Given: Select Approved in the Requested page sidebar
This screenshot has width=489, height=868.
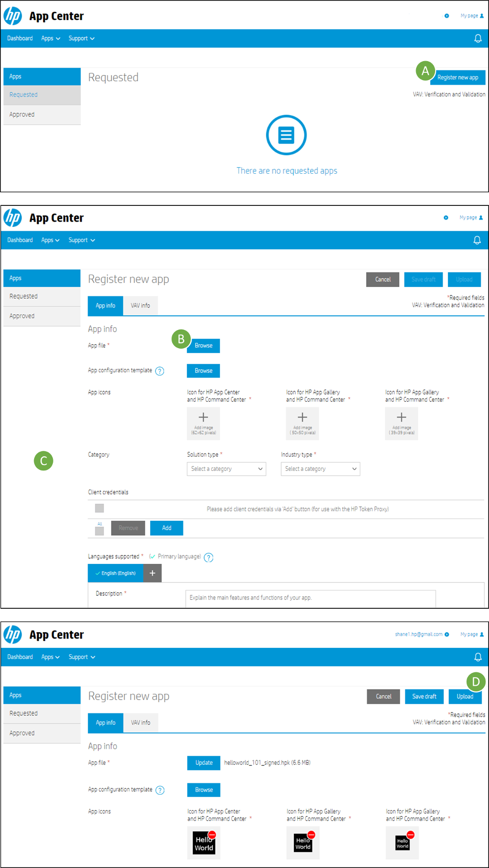Looking at the screenshot, I should click(x=42, y=115).
